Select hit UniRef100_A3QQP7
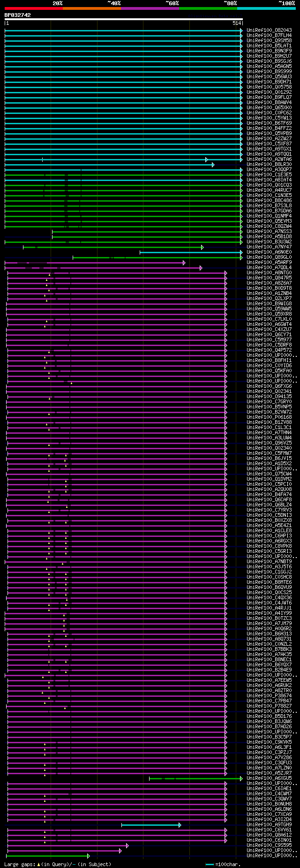 (269, 169)
